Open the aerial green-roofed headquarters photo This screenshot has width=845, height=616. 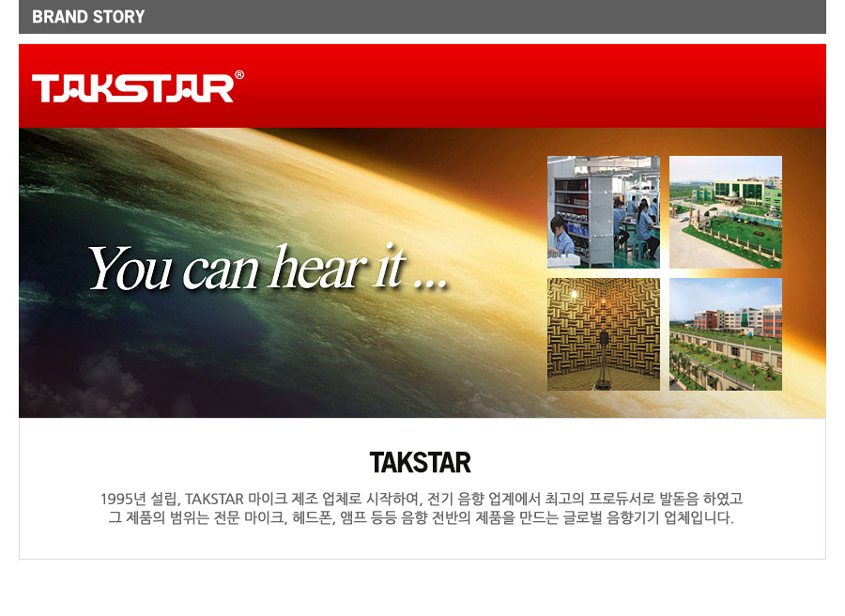point(726,212)
